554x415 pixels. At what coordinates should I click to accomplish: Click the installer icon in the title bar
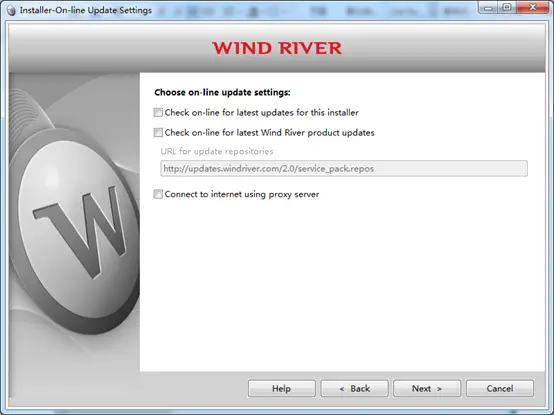[x=11, y=10]
